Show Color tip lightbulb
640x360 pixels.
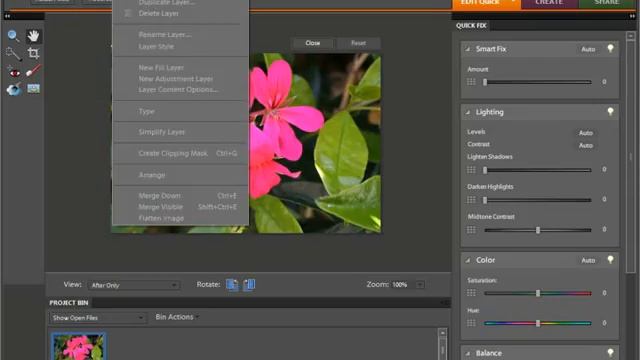tap(610, 260)
